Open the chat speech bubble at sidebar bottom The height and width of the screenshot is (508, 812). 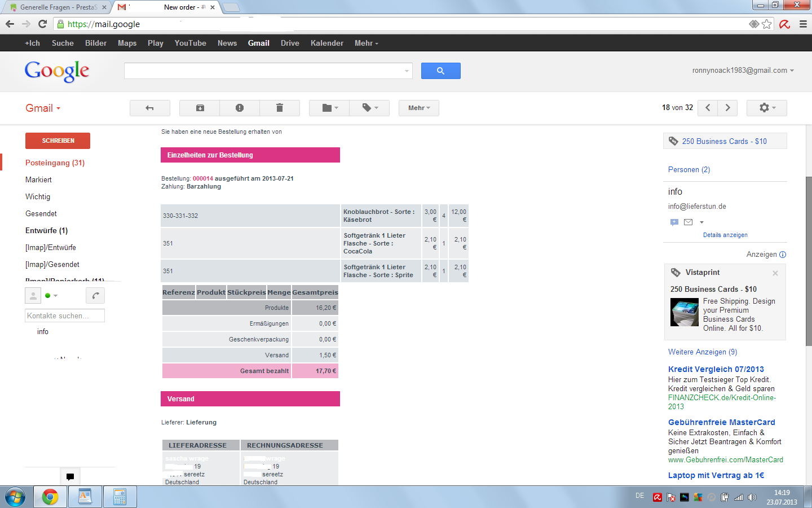click(70, 476)
